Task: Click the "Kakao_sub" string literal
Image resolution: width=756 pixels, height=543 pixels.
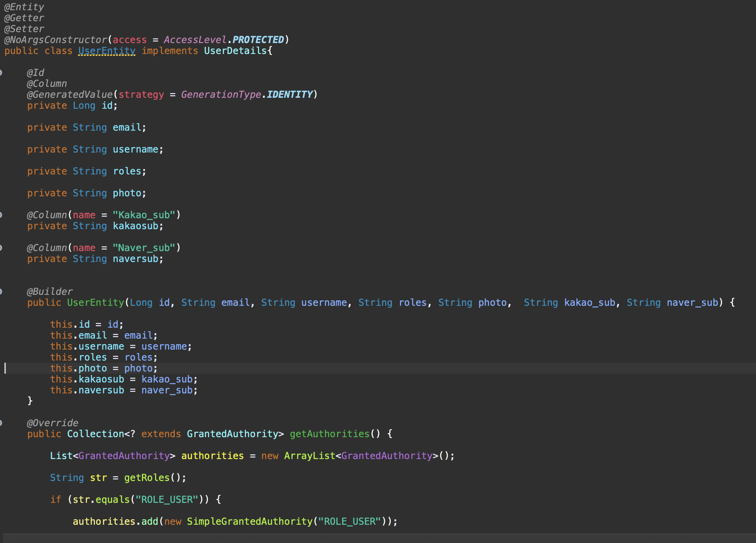Action: coord(144,215)
